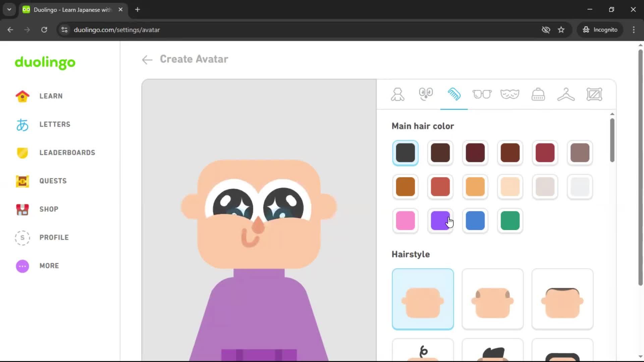Open the frame background icon tab
Screen dimensions: 644x362
point(595,94)
